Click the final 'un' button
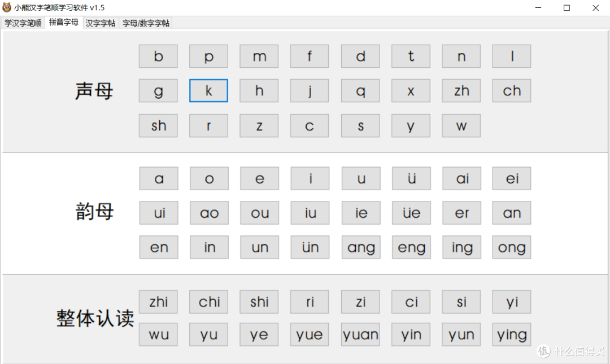The height and width of the screenshot is (364, 610). [x=259, y=247]
